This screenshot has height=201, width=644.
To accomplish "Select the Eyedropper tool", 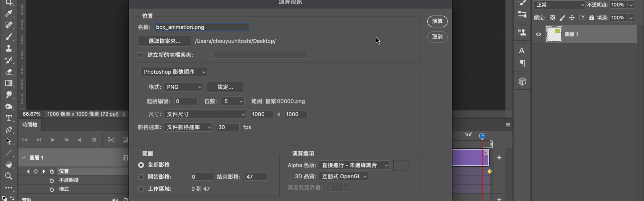I will click(x=9, y=13).
